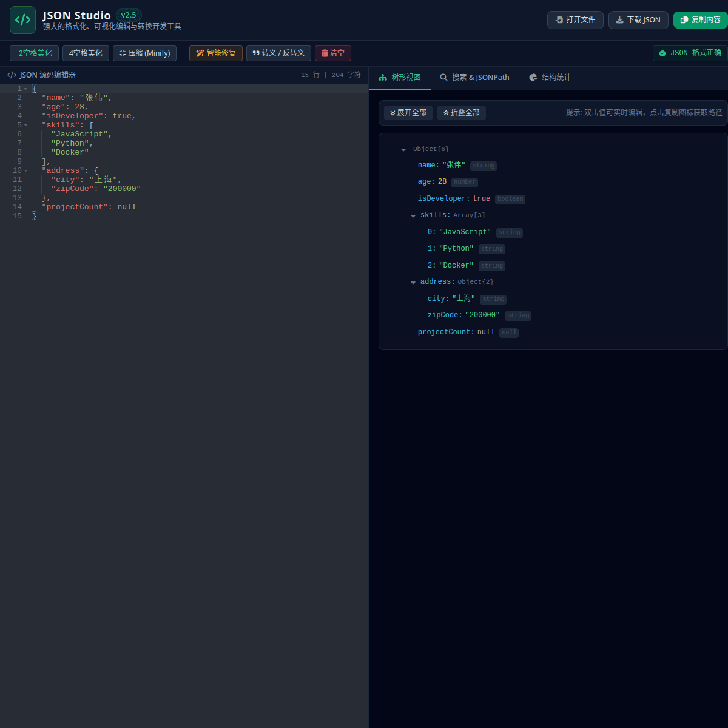Click "Docker" item at index 2
The image size is (728, 728).
(x=456, y=265)
